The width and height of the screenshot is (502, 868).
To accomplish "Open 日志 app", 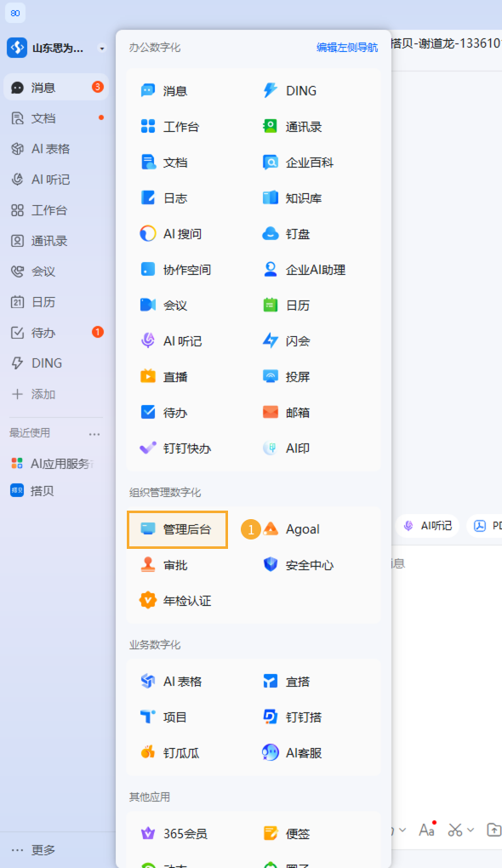I will coord(164,198).
